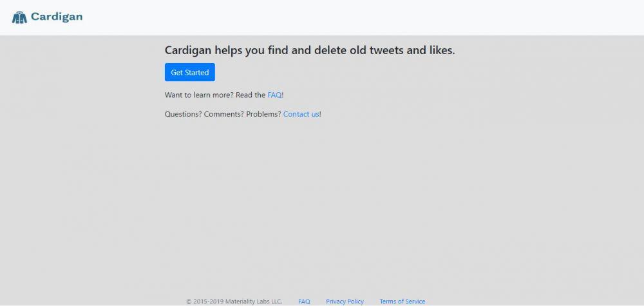The width and height of the screenshot is (644, 306).
Task: Open the Privacy Policy footer link
Action: point(345,301)
